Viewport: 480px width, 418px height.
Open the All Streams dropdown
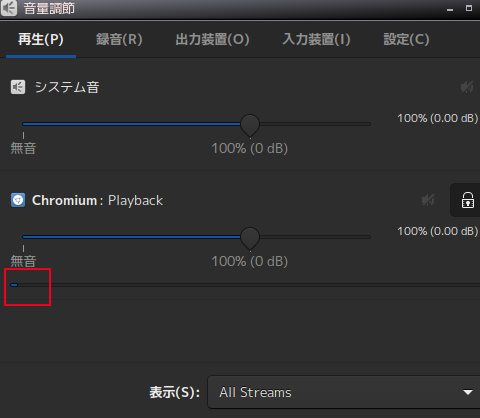coord(344,392)
